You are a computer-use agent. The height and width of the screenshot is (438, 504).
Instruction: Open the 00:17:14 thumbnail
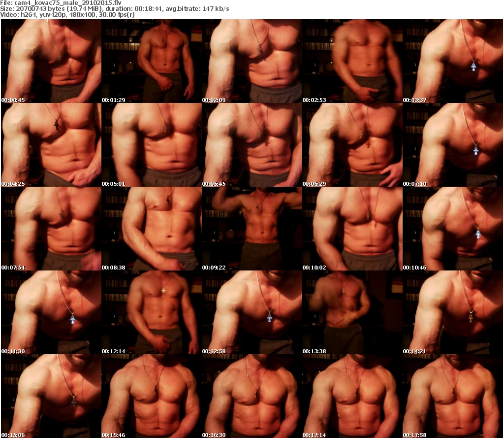click(x=352, y=396)
